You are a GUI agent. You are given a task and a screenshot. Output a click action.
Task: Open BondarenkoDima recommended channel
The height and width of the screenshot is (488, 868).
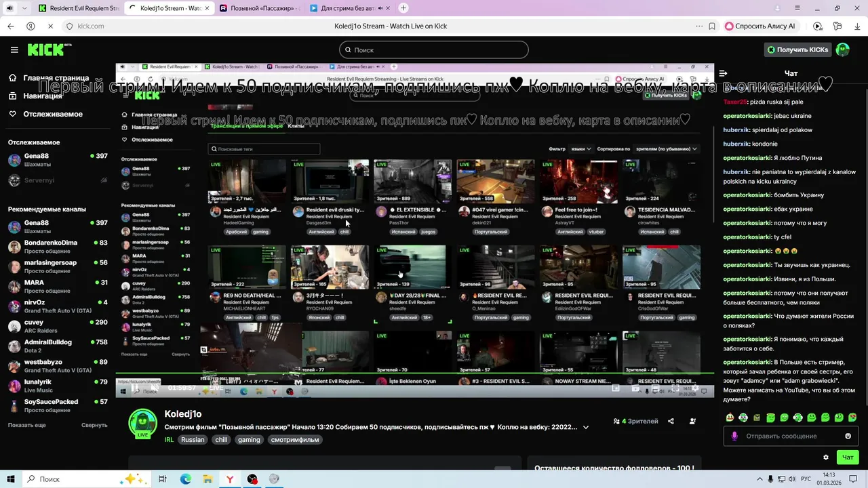(x=58, y=247)
